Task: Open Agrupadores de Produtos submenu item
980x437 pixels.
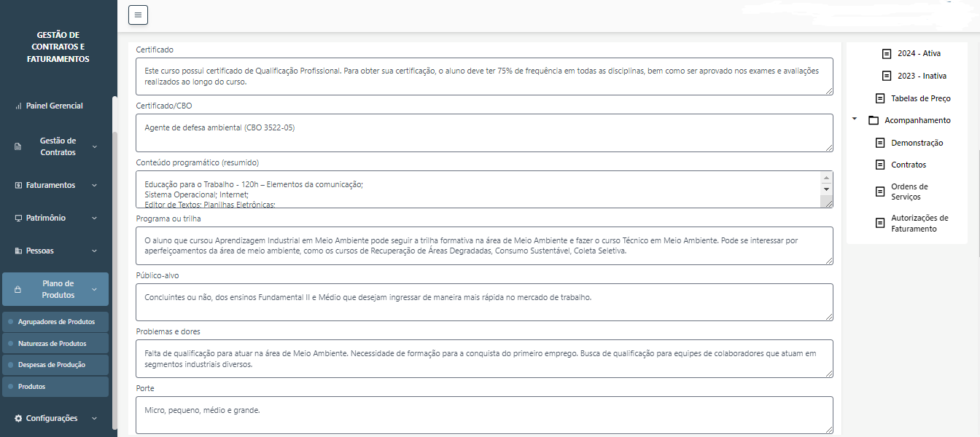Action: [56, 321]
